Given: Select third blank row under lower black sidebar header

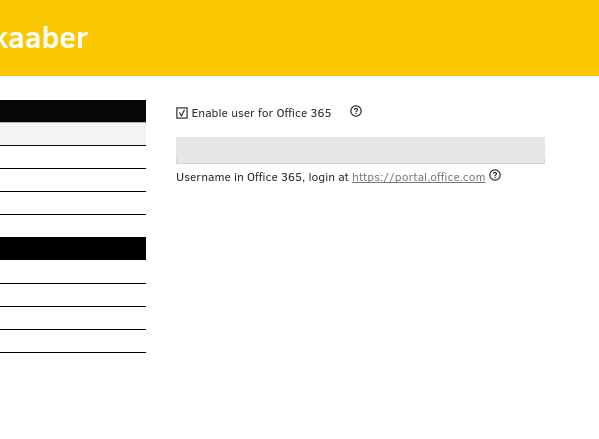Looking at the screenshot, I should tap(73, 318).
